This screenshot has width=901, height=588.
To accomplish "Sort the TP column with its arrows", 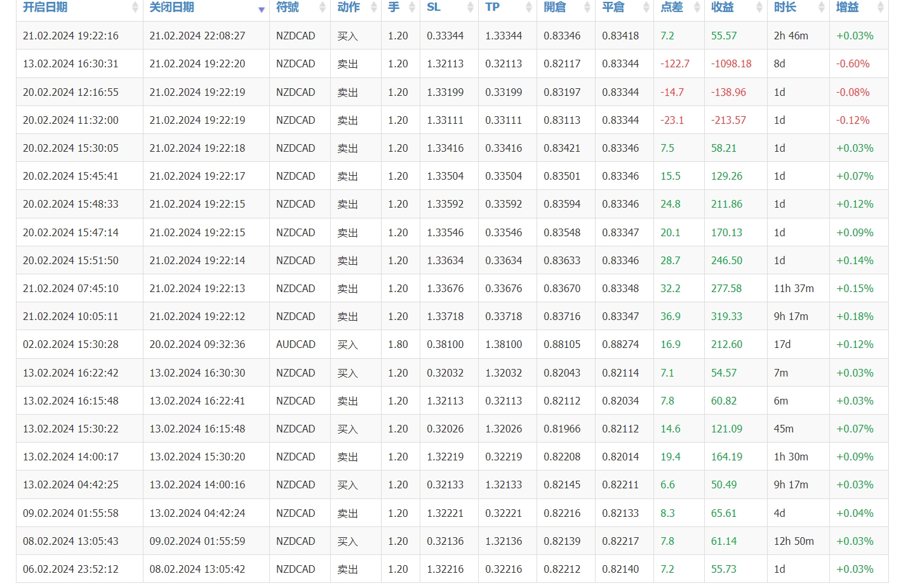I will tap(529, 8).
